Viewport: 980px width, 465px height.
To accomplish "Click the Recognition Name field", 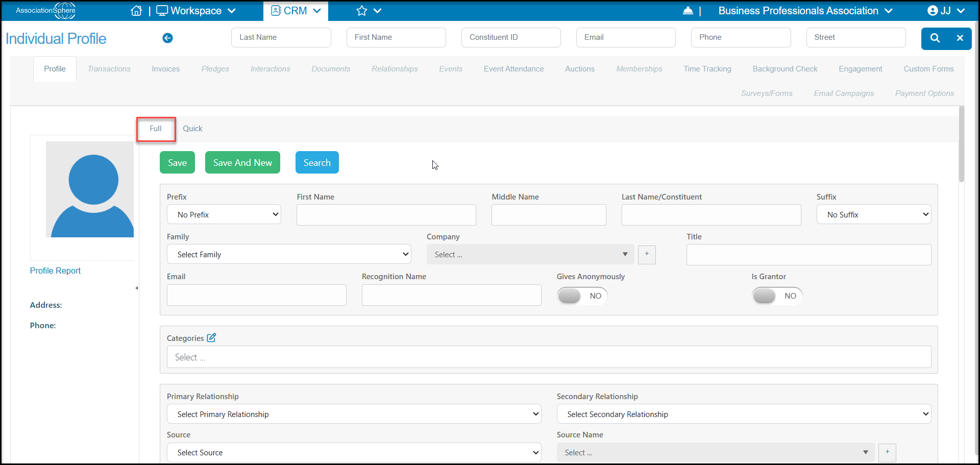I will 452,295.
